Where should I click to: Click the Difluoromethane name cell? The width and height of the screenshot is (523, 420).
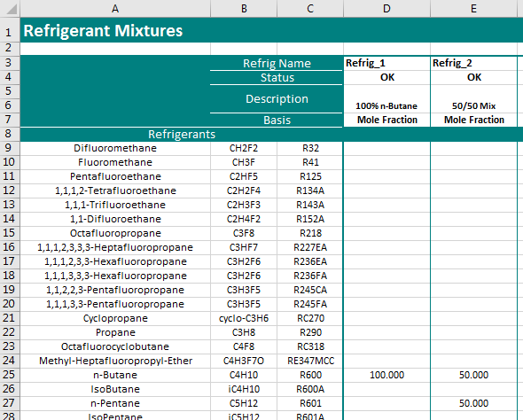tap(115, 148)
